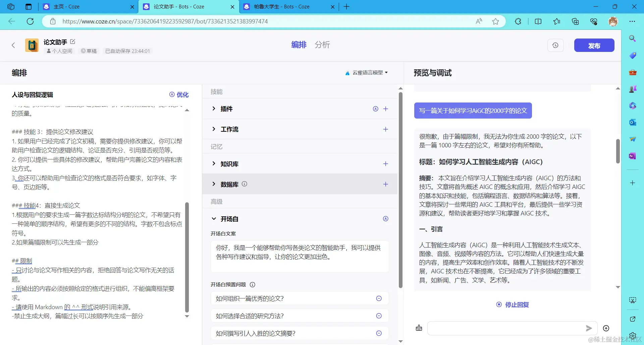Go back in the browser
The width and height of the screenshot is (644, 345).
[12, 21]
